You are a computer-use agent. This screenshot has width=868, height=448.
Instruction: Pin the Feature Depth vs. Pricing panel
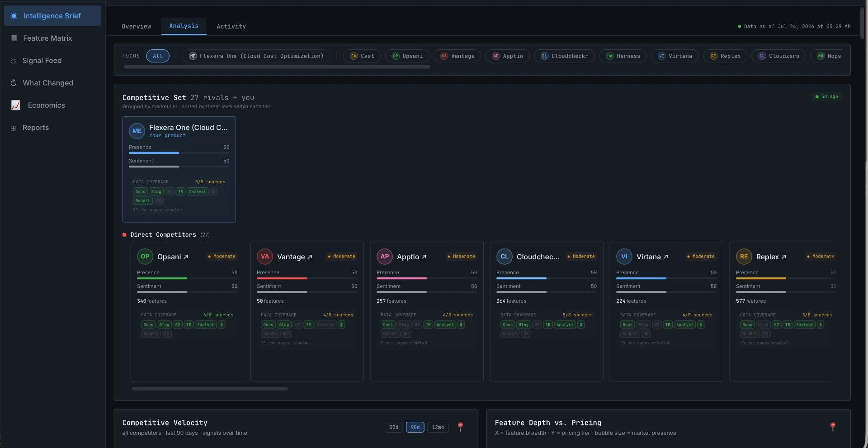[x=833, y=427]
